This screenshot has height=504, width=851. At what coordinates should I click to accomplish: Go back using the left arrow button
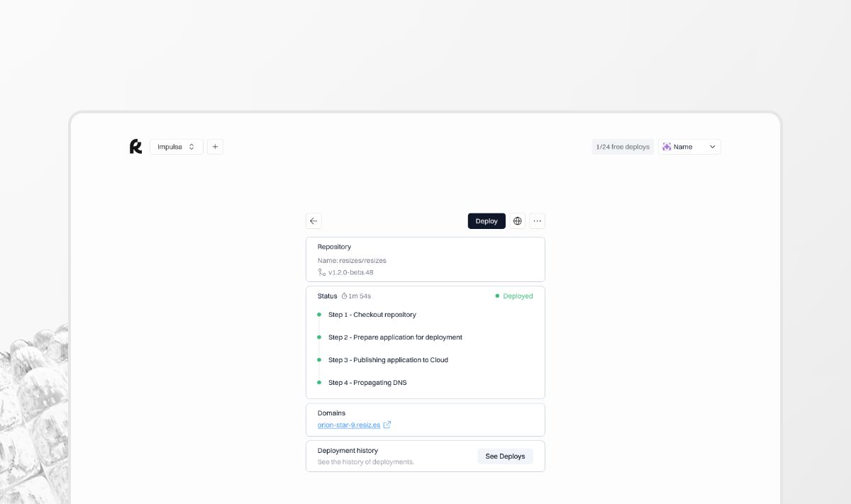(x=313, y=221)
